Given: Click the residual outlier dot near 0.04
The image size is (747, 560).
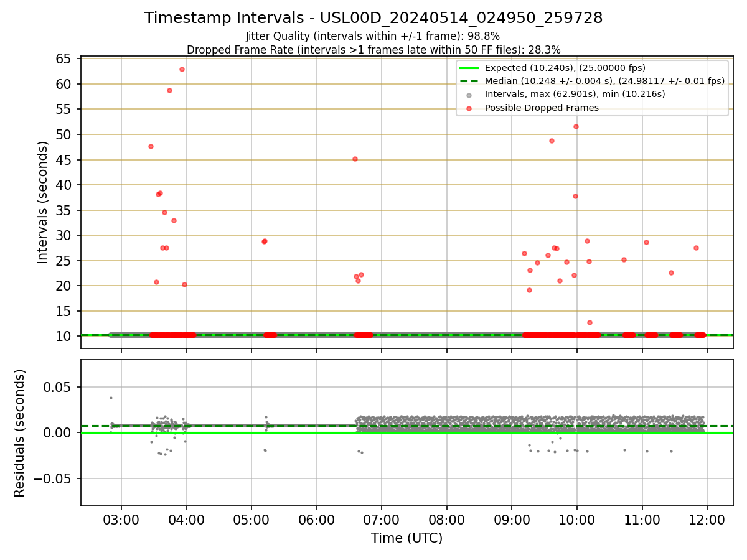Looking at the screenshot, I should pyautogui.click(x=111, y=398).
